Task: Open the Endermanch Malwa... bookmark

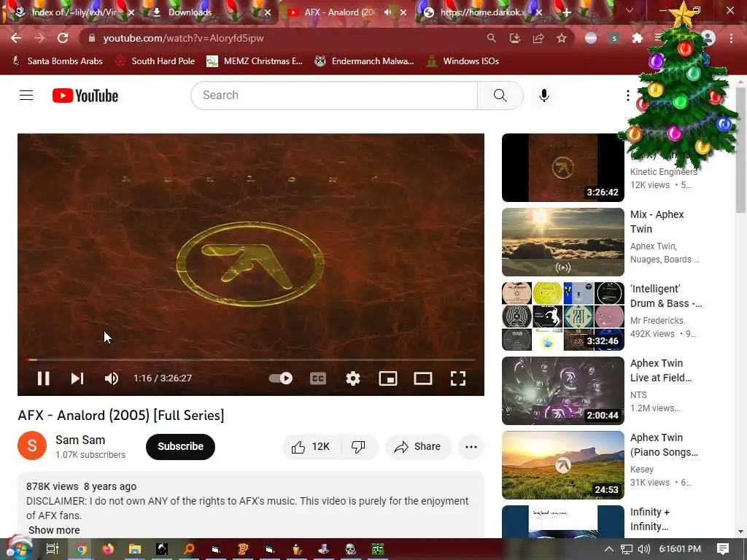Action: pos(364,61)
